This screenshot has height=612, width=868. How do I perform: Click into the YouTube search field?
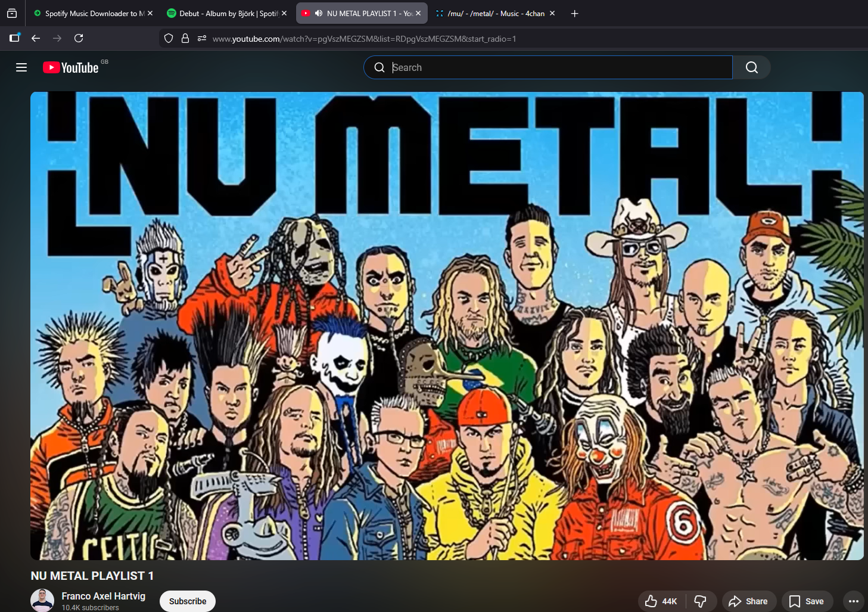pyautogui.click(x=548, y=67)
